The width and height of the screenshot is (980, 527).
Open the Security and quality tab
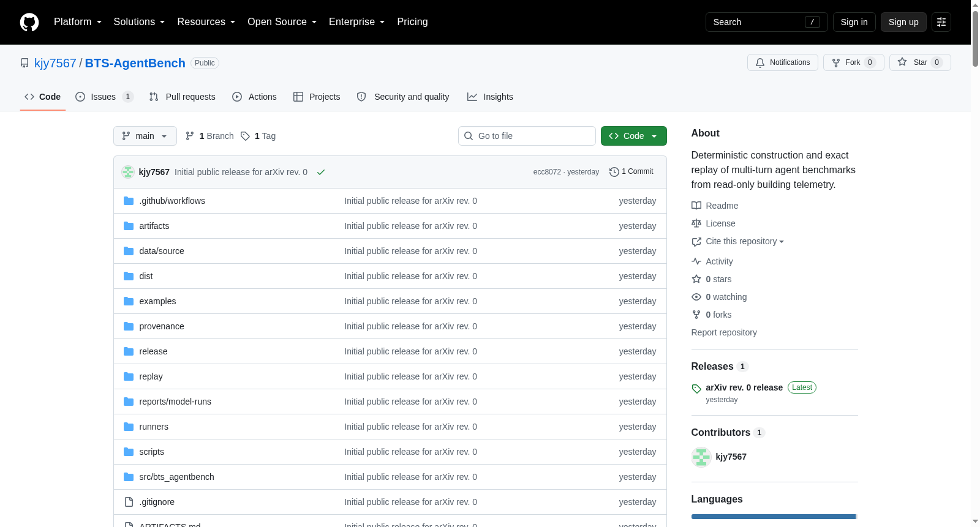click(403, 97)
